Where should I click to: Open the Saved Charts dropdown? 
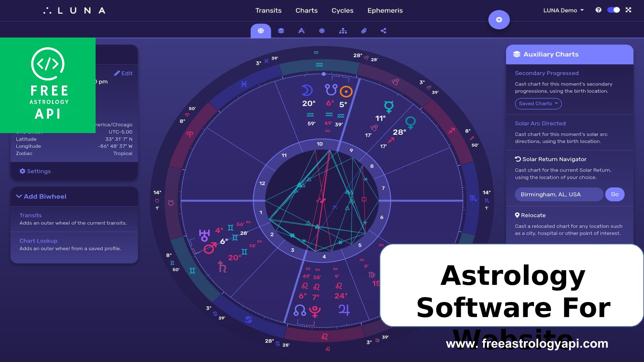[538, 104]
